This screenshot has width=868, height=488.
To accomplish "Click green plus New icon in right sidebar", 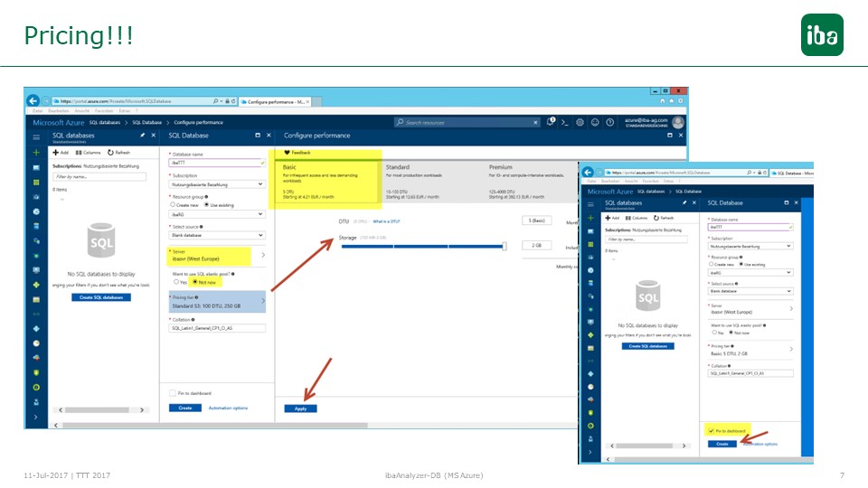I will tap(590, 218).
